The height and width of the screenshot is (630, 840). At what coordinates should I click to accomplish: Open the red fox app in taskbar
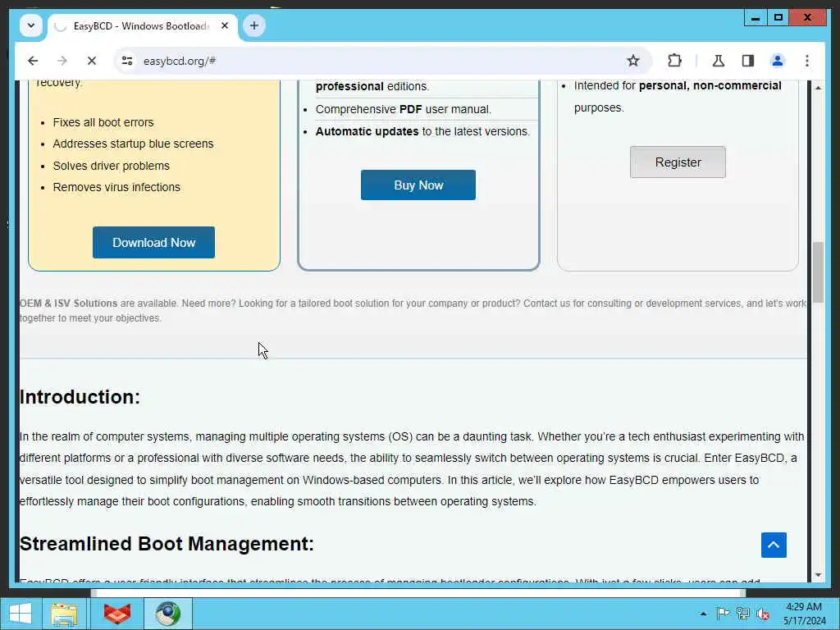pyautogui.click(x=117, y=614)
